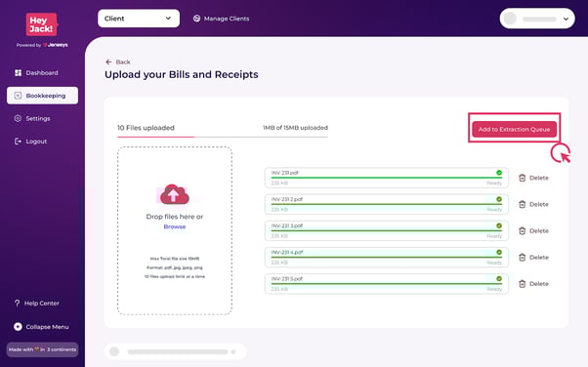Click the upload size progress bar
588x367 pixels.
tap(223, 137)
